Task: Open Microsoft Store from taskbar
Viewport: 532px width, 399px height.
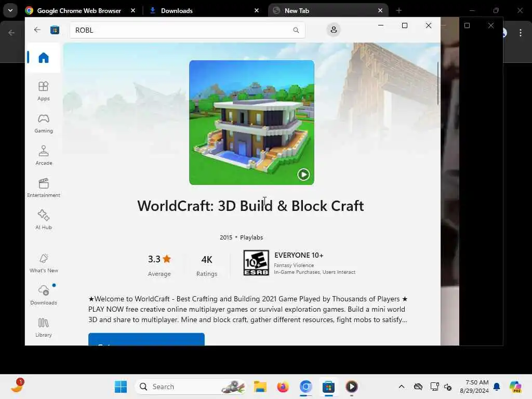Action: pos(328,387)
